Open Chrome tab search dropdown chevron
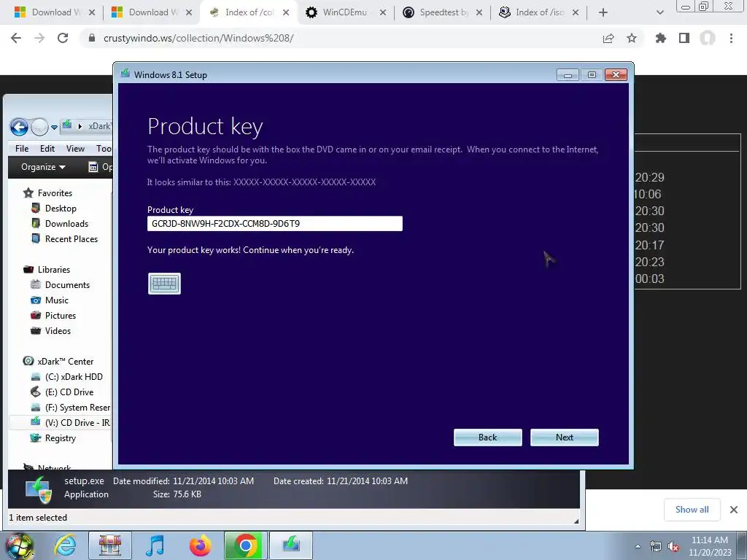This screenshot has width=747, height=560. (659, 12)
